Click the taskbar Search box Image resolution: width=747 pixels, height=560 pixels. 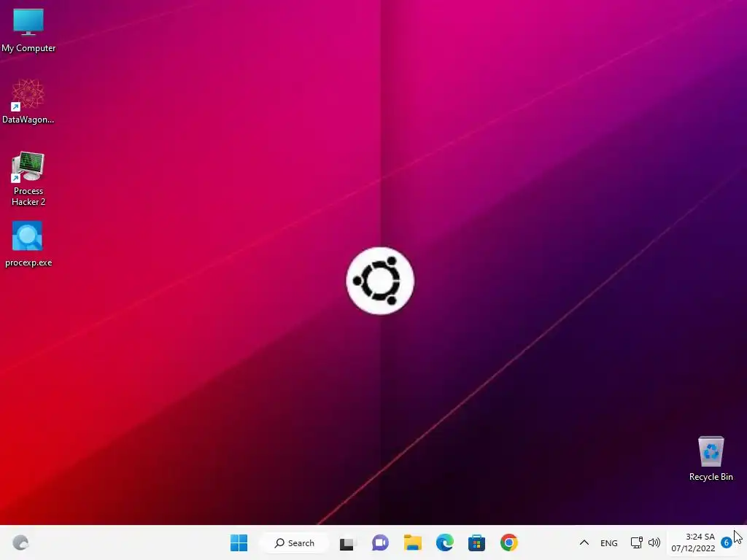coord(295,542)
